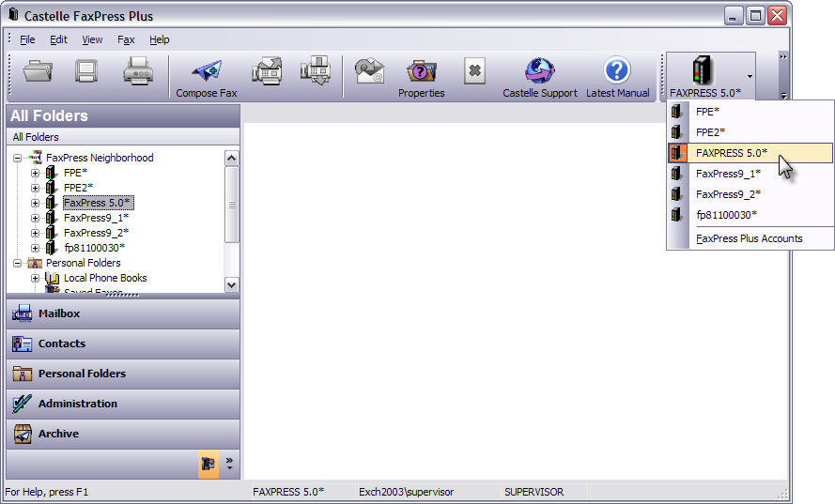Click the Open folder toolbar icon
The image size is (835, 504).
[x=38, y=70]
